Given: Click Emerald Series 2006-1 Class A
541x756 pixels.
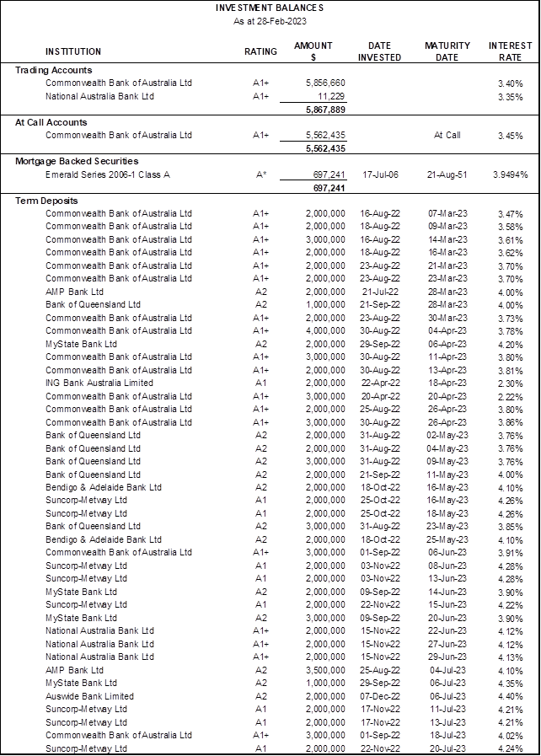Looking at the screenshot, I should [x=108, y=175].
